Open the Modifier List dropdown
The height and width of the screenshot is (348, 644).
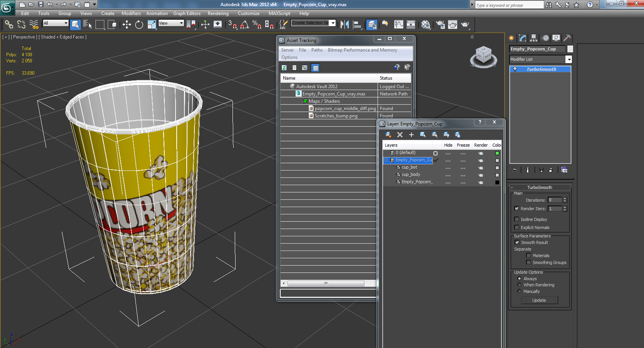pos(569,60)
